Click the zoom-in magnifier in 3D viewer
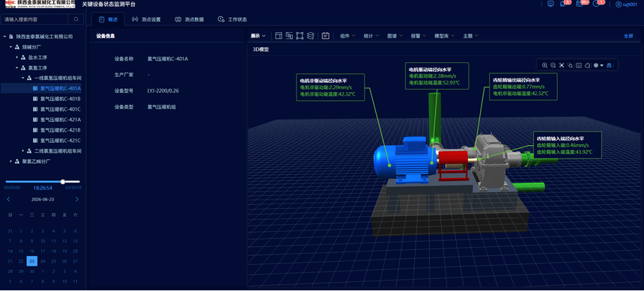 [x=544, y=65]
